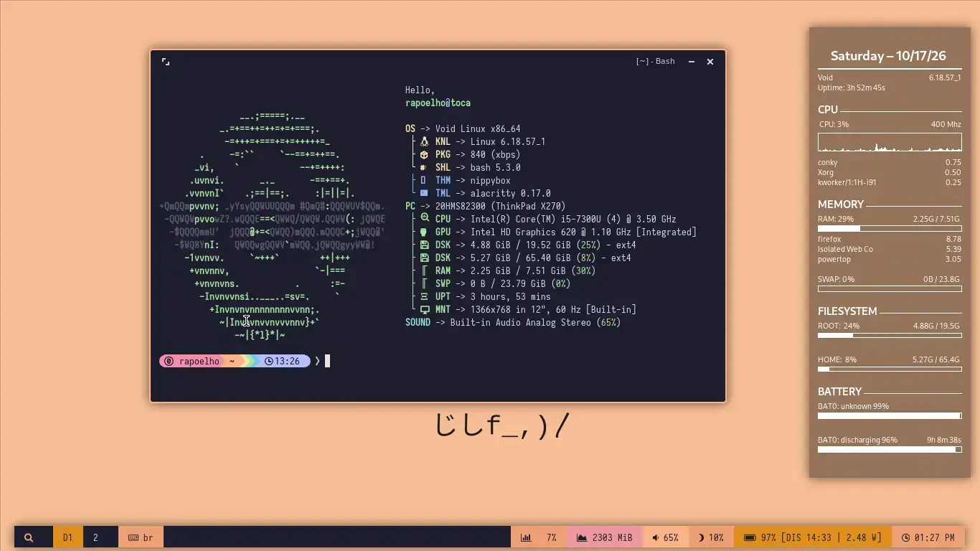Click the conky date 'Saturday – 10/17/26'
This screenshot has width=980, height=551.
point(888,56)
